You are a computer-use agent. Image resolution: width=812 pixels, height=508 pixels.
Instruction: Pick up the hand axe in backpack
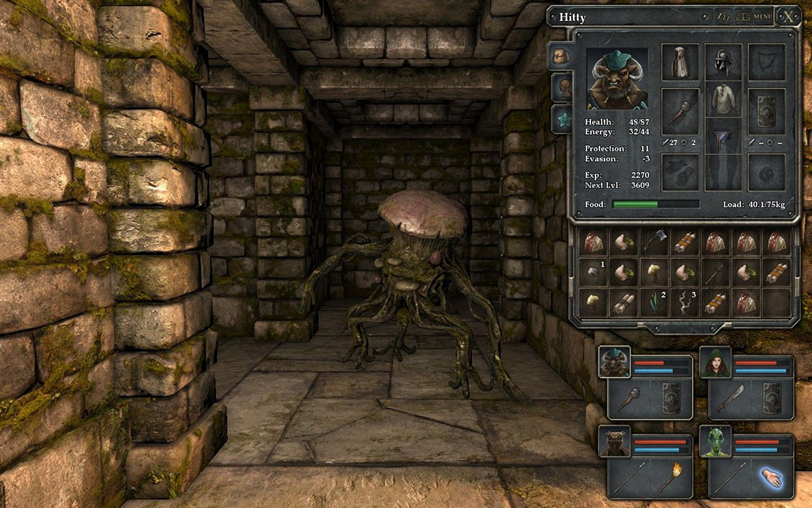click(x=656, y=241)
